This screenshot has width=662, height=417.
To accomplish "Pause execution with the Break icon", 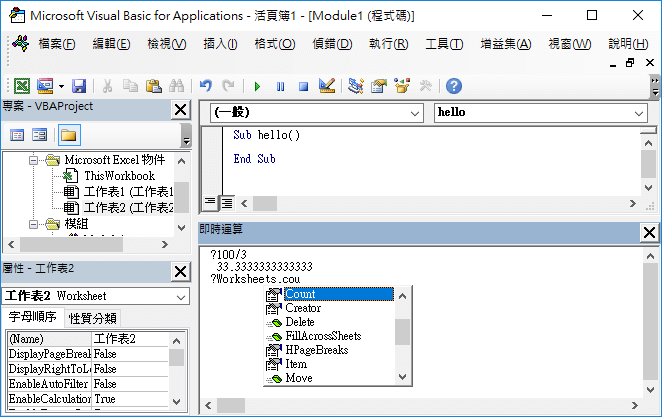I will pyautogui.click(x=280, y=87).
